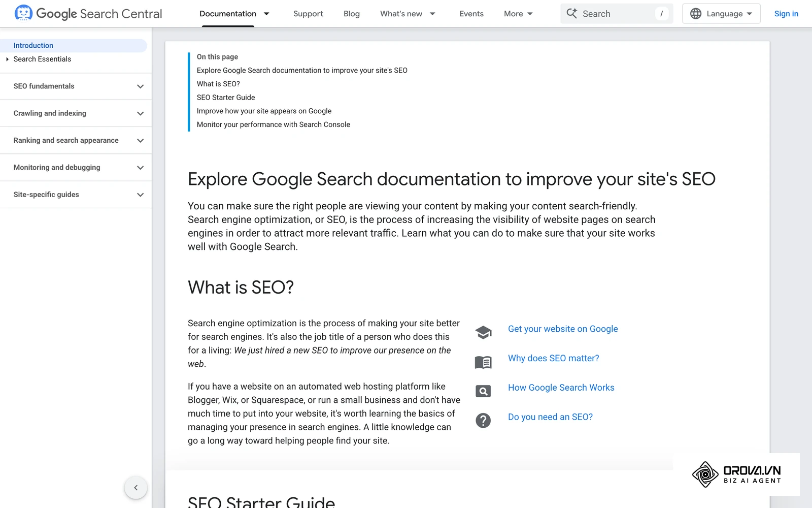Expand the Search Essentials tree item arrow

7,59
